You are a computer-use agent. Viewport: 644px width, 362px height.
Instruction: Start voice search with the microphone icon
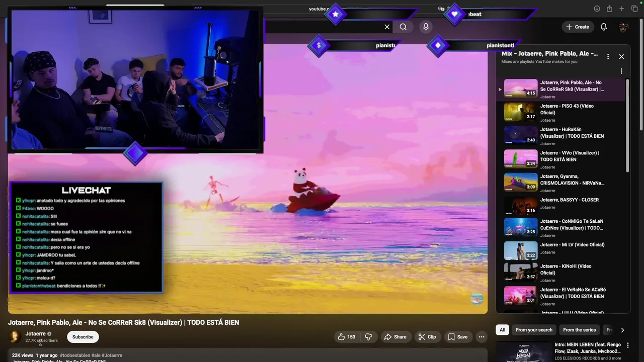tap(426, 27)
